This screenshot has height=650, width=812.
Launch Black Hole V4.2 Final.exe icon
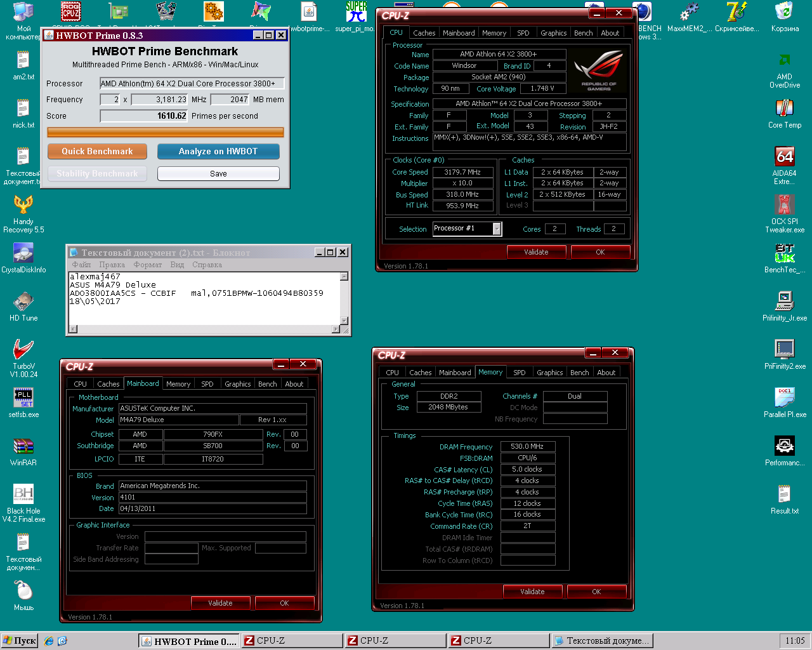(23, 503)
